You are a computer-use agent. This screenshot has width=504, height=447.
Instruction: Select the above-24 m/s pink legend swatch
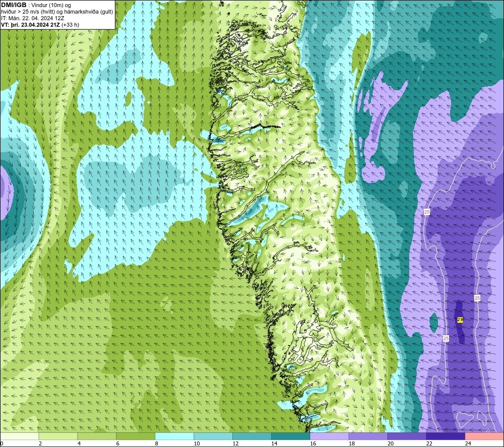tap(484, 436)
